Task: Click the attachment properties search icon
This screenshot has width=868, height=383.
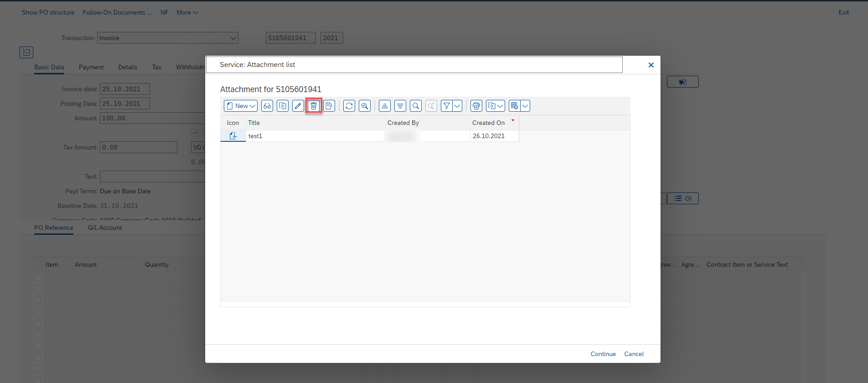Action: (329, 106)
